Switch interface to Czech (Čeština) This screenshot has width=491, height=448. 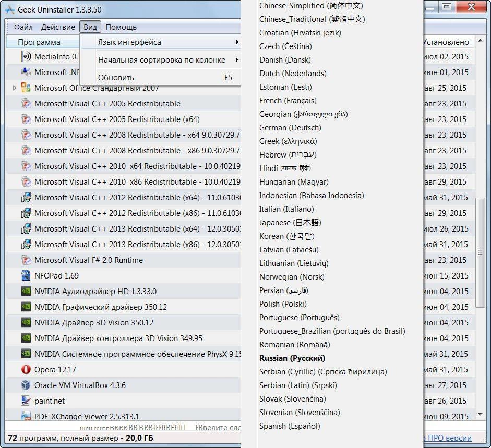pos(285,46)
